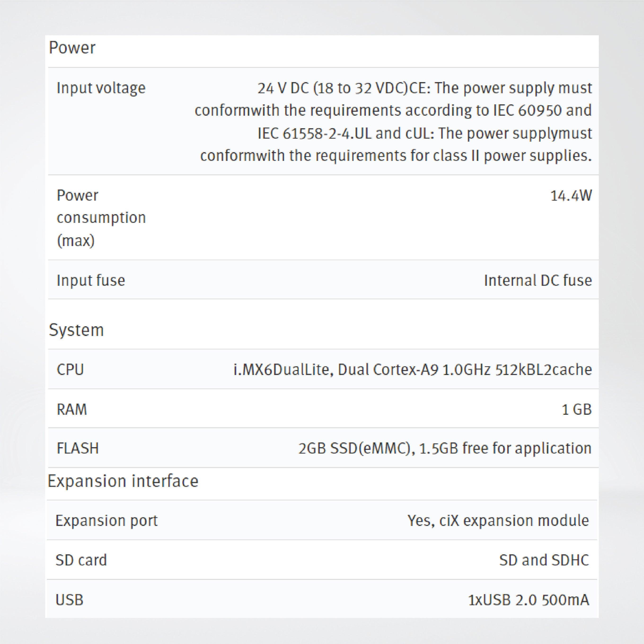Click the Input voltage row label
The width and height of the screenshot is (644, 644).
[101, 88]
